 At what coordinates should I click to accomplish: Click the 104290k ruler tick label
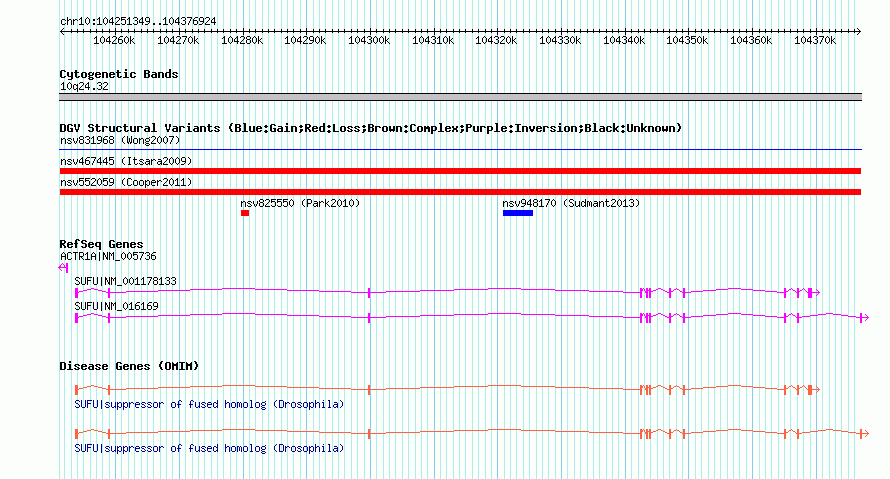pos(305,41)
